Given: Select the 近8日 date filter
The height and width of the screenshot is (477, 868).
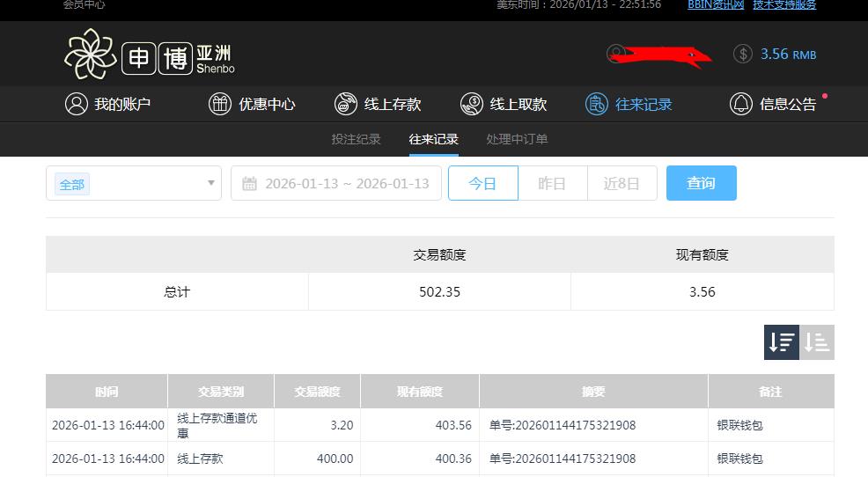Looking at the screenshot, I should [622, 183].
